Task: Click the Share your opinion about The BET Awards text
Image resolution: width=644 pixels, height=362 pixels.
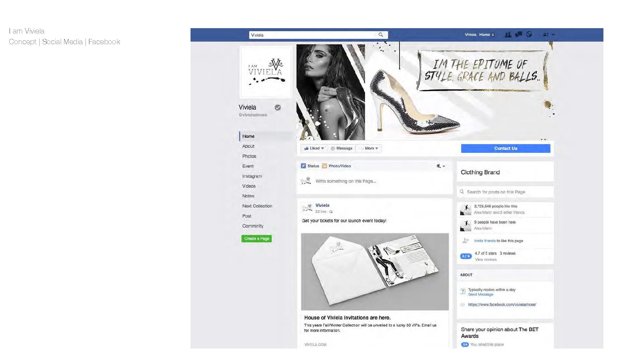Action: coord(500,333)
